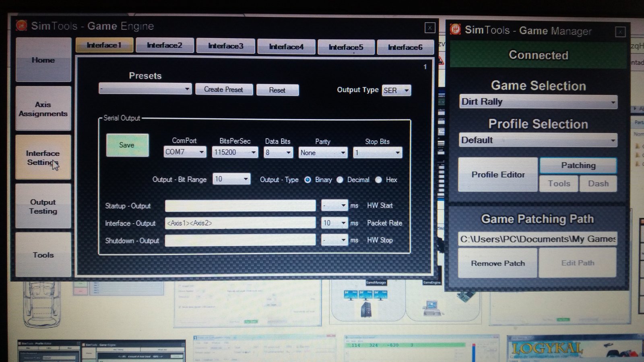644x362 pixels.
Task: Open the Interface Settings section
Action: (43, 158)
